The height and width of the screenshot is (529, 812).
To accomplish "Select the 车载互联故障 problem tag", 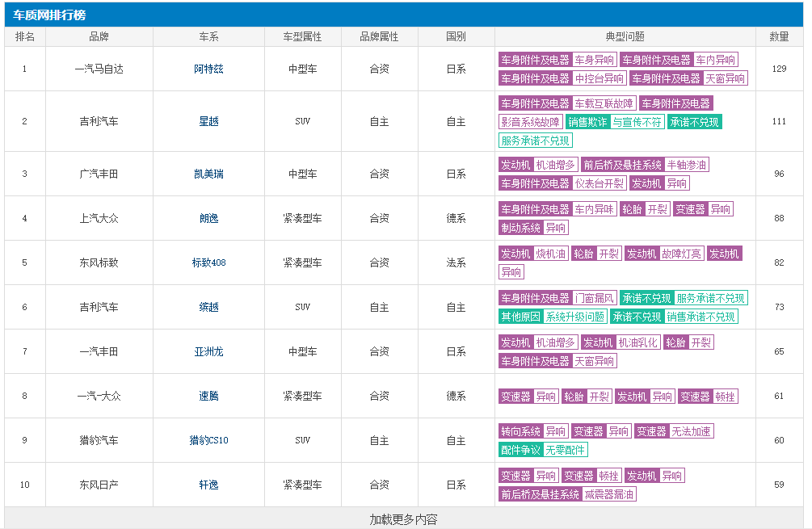I will (604, 103).
